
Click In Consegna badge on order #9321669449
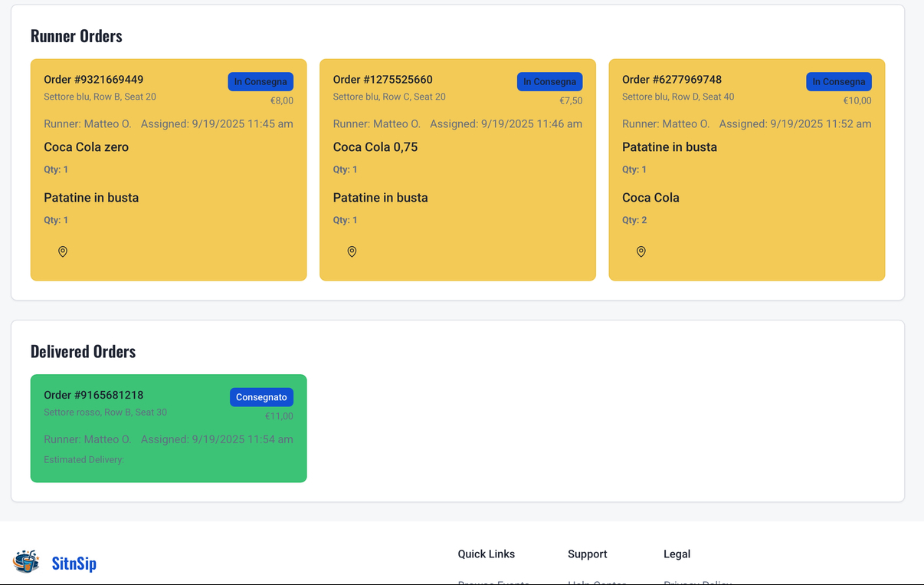[260, 82]
